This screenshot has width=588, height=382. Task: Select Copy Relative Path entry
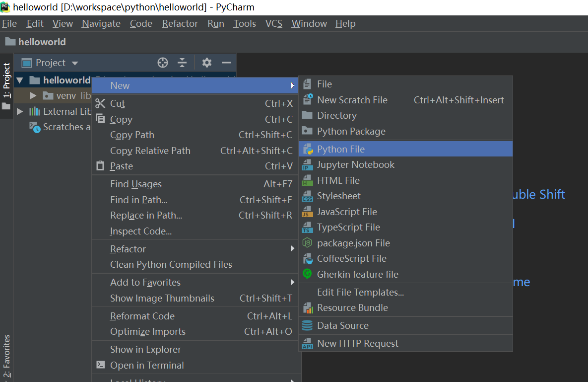coord(195,151)
